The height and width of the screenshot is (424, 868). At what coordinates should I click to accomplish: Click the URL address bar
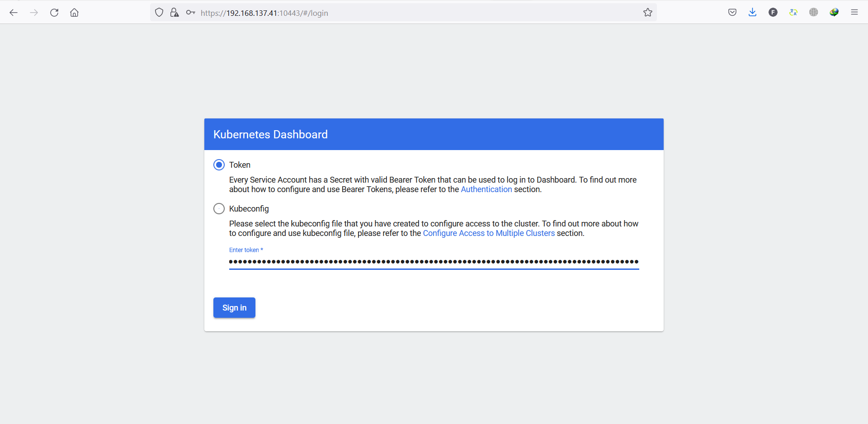pos(402,13)
